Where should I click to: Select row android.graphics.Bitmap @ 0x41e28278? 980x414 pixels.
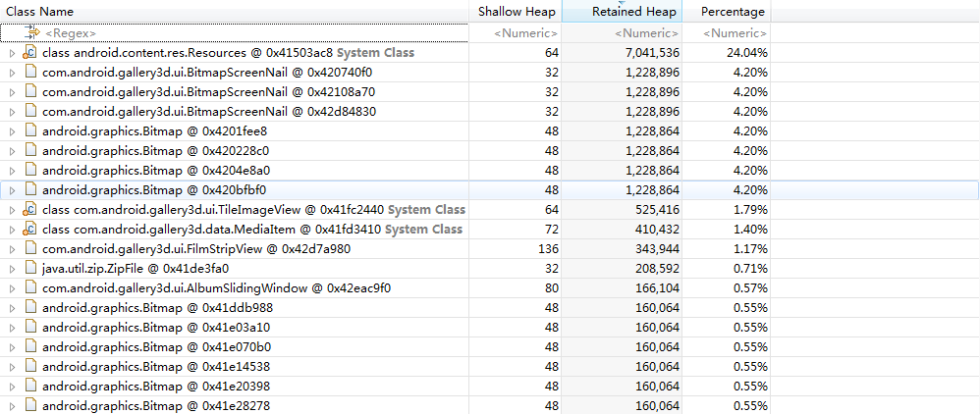coord(489,405)
